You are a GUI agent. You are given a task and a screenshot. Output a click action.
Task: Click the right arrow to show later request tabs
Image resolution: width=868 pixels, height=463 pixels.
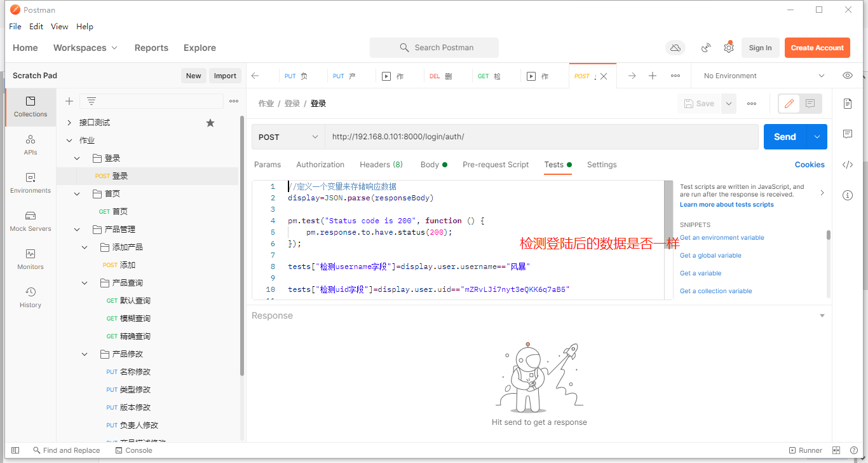pos(632,76)
